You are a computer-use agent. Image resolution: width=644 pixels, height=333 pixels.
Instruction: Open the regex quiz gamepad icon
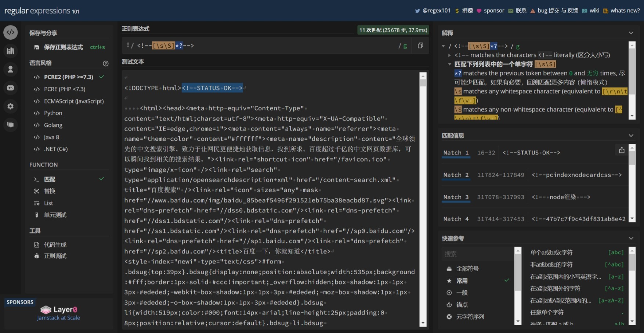pyautogui.click(x=11, y=88)
